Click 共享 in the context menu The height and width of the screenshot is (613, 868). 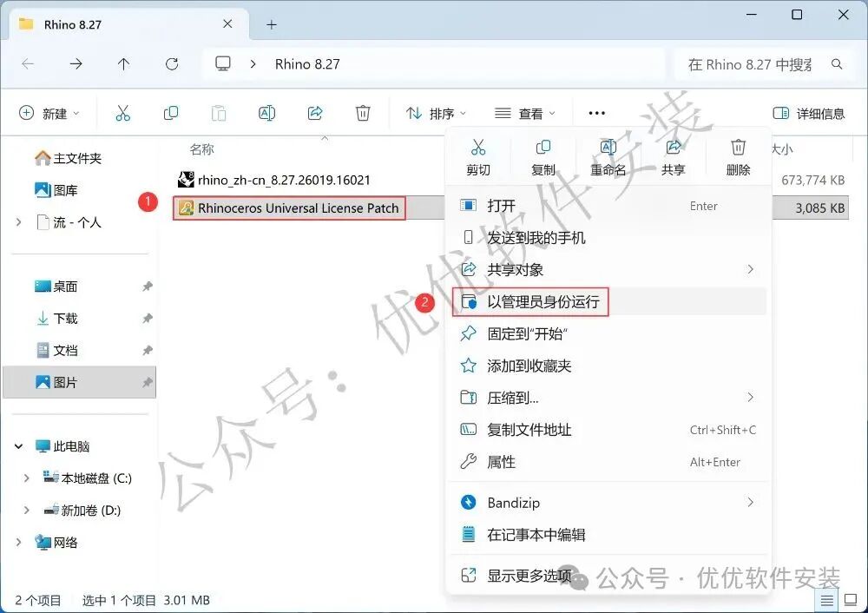674,158
